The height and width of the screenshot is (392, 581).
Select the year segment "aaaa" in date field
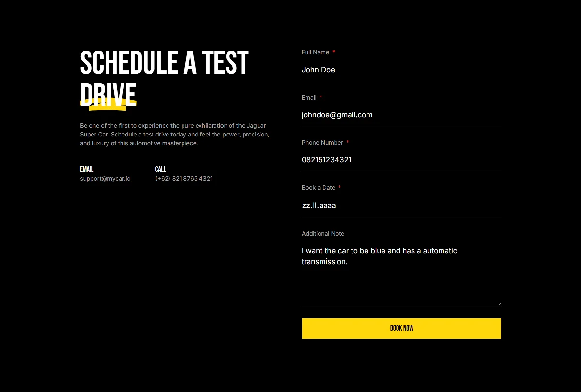tap(328, 205)
